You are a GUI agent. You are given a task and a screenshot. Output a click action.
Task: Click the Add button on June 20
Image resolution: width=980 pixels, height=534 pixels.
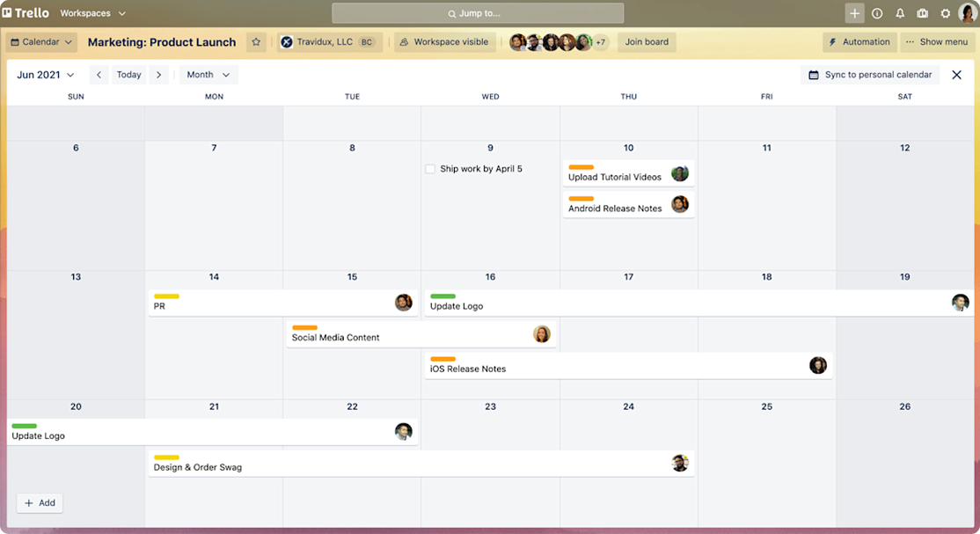40,502
